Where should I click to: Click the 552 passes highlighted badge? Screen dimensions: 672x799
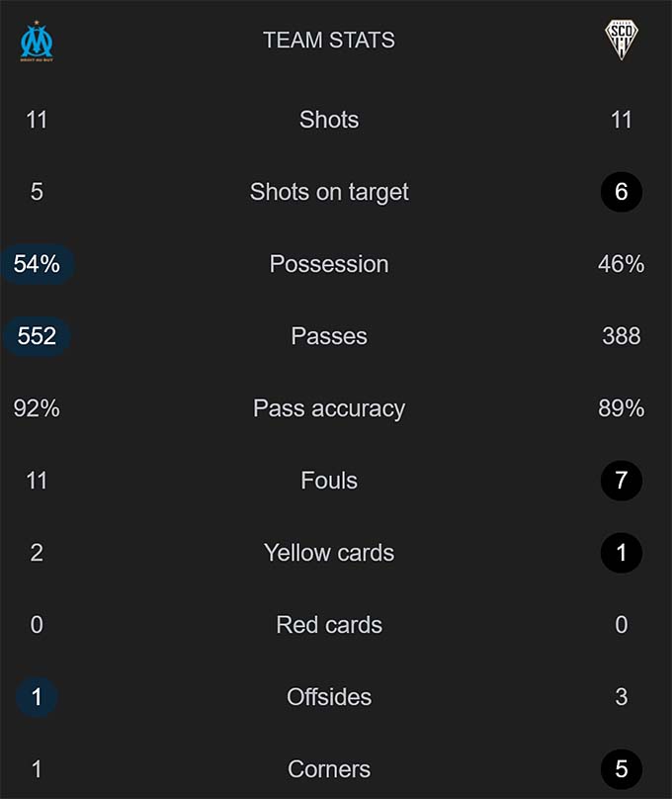[37, 336]
